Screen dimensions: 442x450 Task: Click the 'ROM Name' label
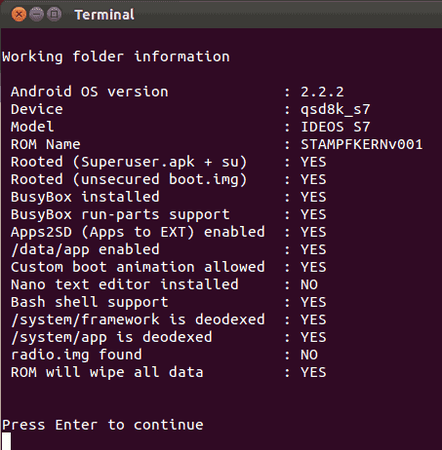click(45, 144)
